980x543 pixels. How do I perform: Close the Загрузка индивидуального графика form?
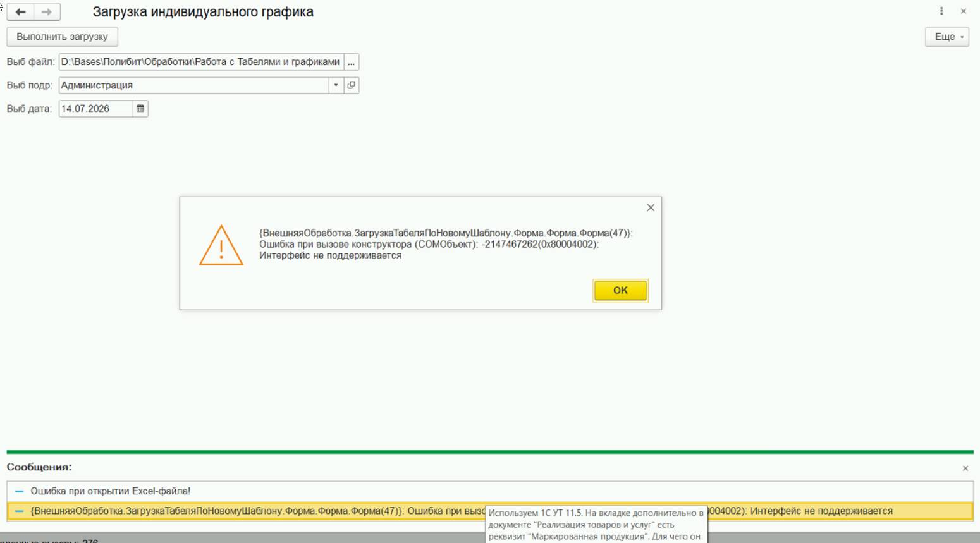click(964, 11)
